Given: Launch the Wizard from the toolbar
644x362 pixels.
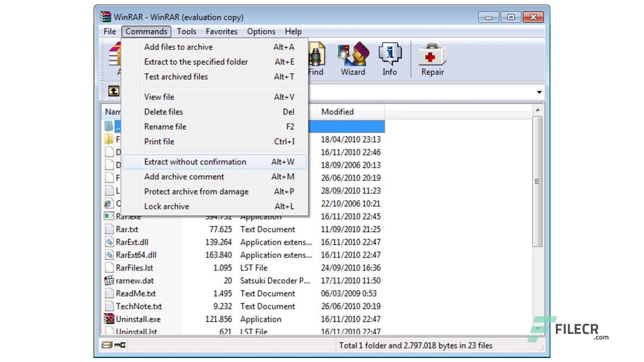Looking at the screenshot, I should (353, 55).
